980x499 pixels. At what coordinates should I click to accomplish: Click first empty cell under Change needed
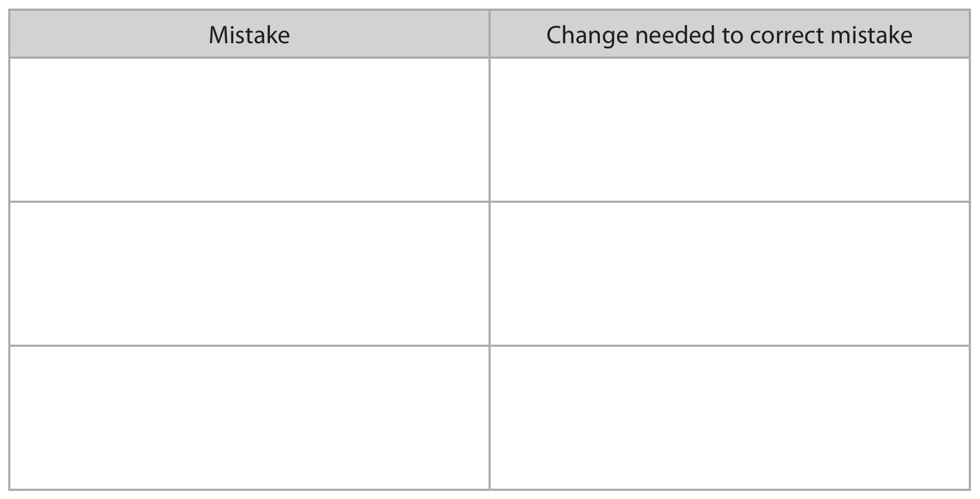[x=729, y=130]
